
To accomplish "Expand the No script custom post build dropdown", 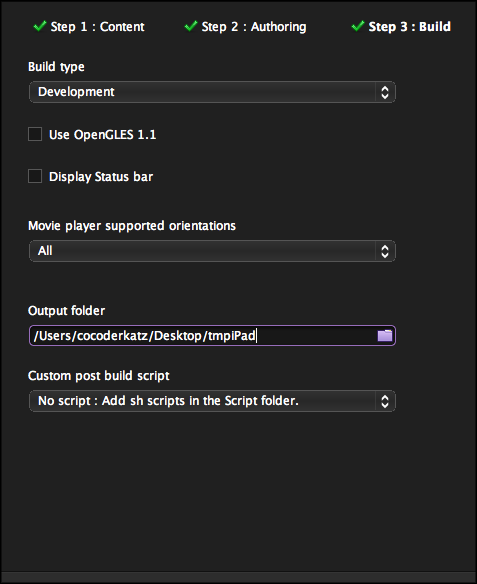I will (212, 401).
